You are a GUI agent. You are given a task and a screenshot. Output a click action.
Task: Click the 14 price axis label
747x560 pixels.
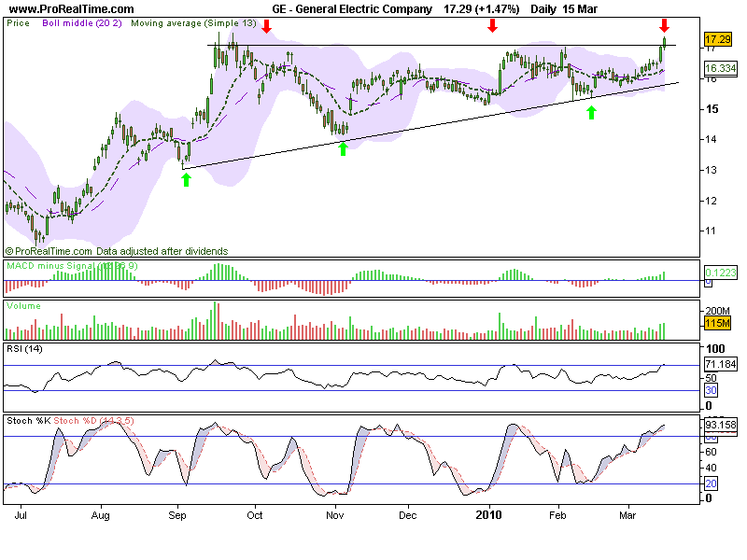pos(711,139)
